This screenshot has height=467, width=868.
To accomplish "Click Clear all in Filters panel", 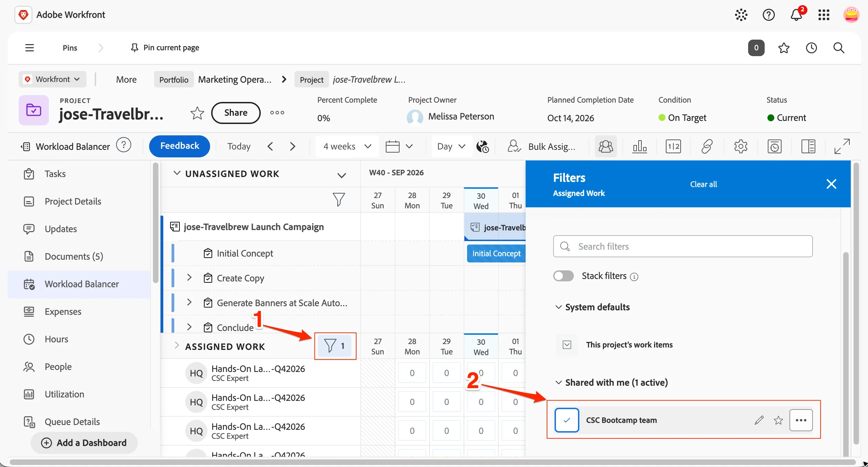I will (x=703, y=184).
